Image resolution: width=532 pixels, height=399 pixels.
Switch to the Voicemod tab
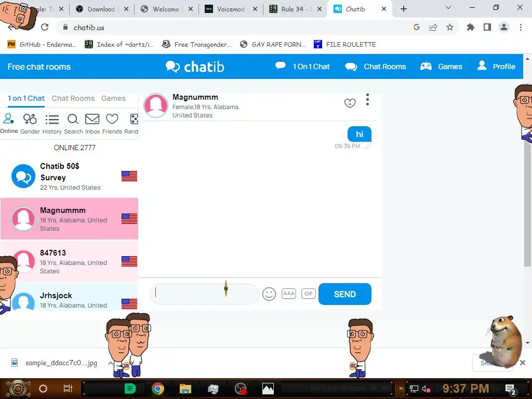(231, 9)
